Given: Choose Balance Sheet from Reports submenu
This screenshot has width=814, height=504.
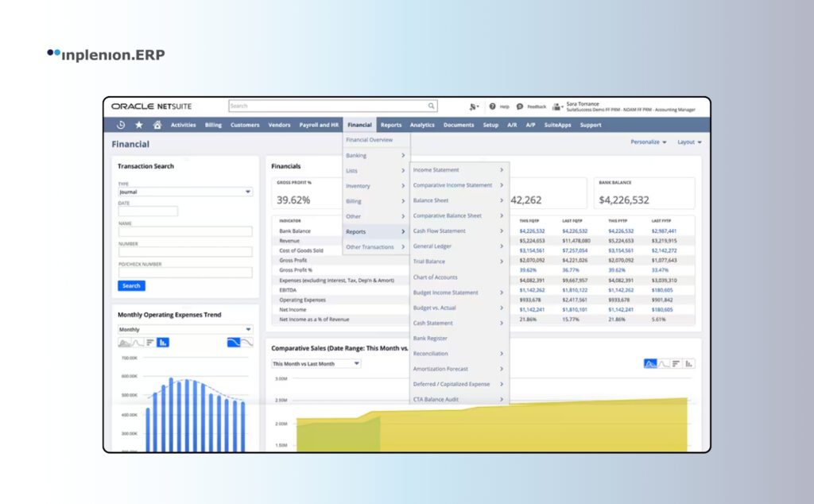Looking at the screenshot, I should point(459,200).
